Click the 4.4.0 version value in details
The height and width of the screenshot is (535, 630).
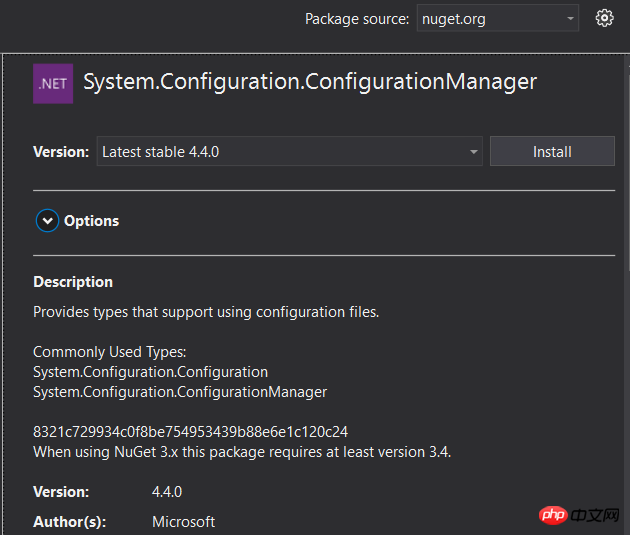[167, 492]
